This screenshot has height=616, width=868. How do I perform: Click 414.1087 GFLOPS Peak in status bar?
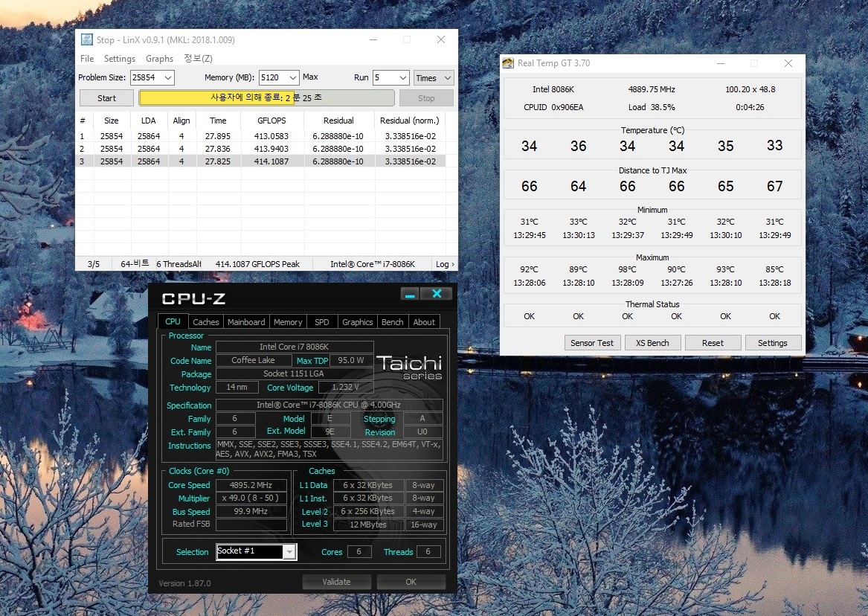(257, 264)
